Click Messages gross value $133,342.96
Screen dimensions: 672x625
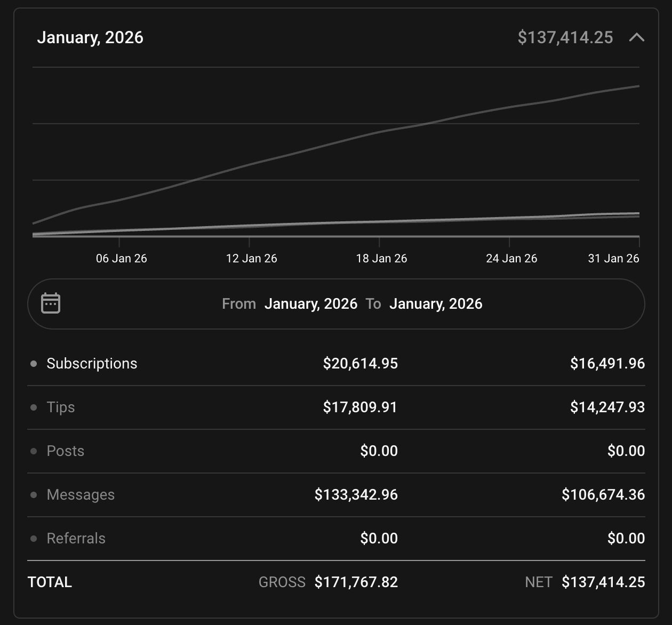tap(356, 495)
